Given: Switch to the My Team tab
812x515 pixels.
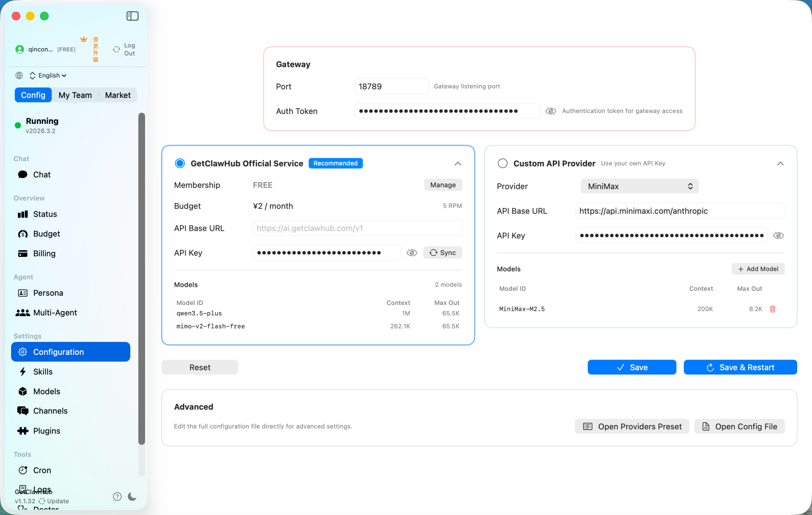Looking at the screenshot, I should [75, 95].
